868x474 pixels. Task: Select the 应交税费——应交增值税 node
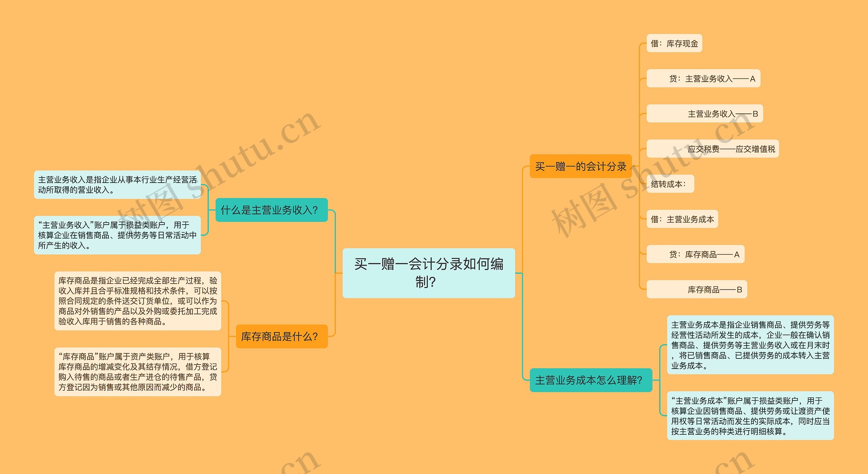[x=713, y=149]
